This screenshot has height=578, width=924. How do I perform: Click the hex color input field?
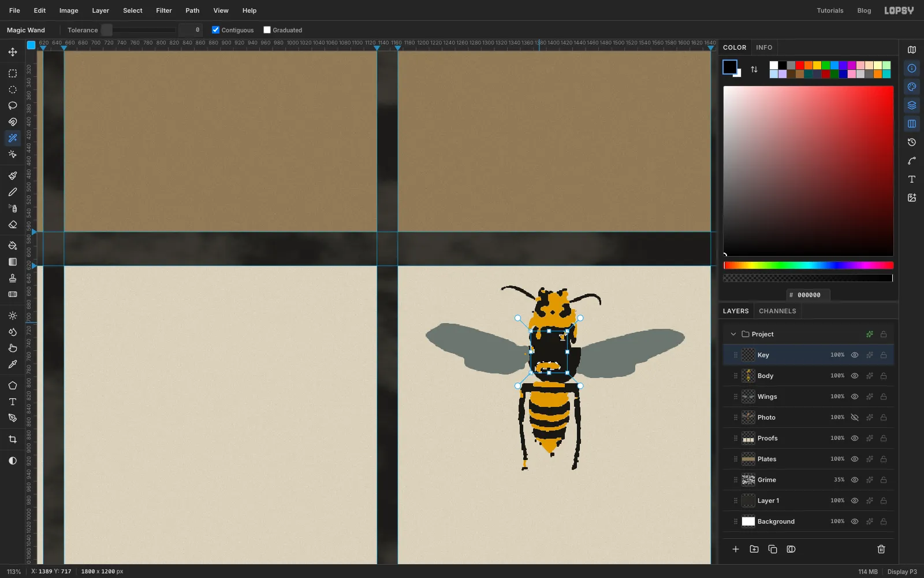808,295
